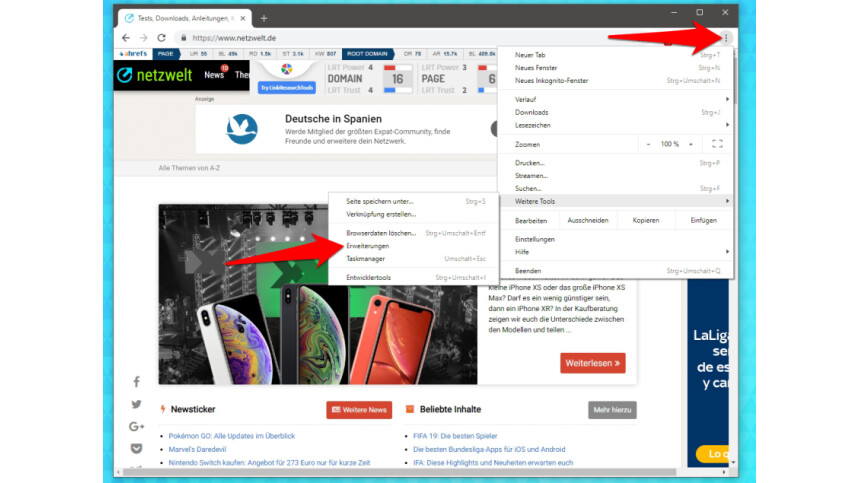The height and width of the screenshot is (483, 858).
Task: Open Downloads from Chrome menu
Action: [616, 112]
